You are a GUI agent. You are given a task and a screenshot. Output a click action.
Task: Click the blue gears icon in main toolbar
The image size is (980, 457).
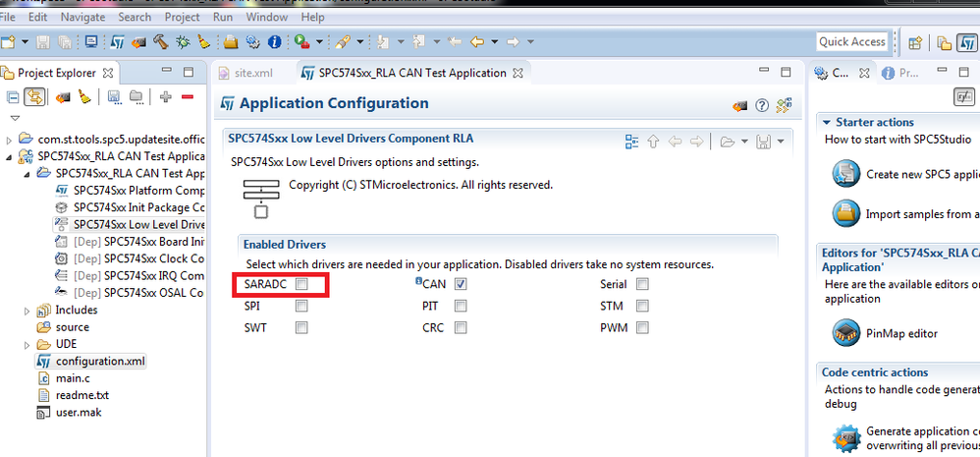point(252,42)
